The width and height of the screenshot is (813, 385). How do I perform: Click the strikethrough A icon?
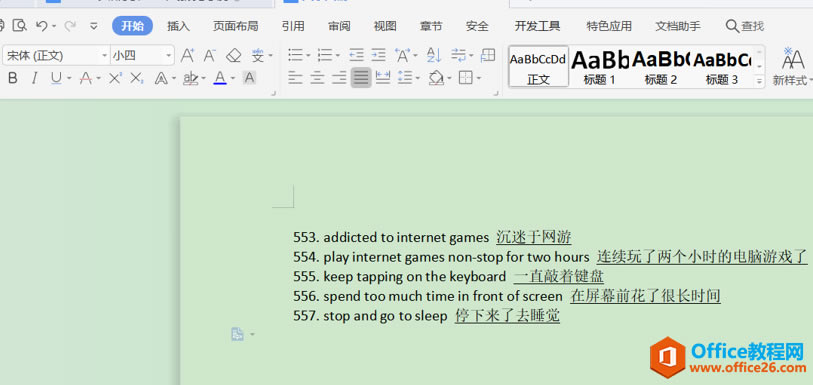pos(86,78)
